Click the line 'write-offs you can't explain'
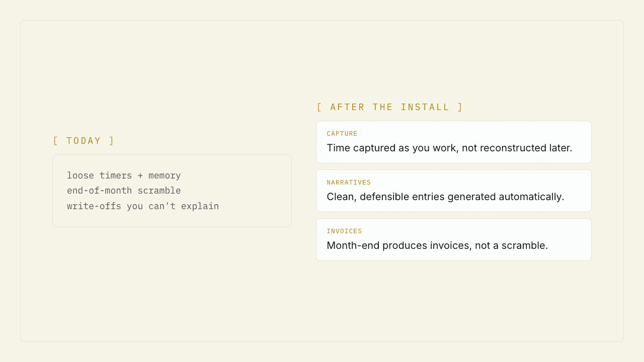The height and width of the screenshot is (362, 644). [143, 206]
